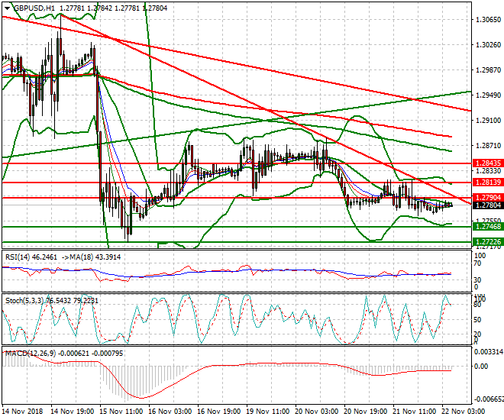504x420 pixels.
Task: Select the 19 Nov 11:00 time axis label
Action: tap(268, 412)
